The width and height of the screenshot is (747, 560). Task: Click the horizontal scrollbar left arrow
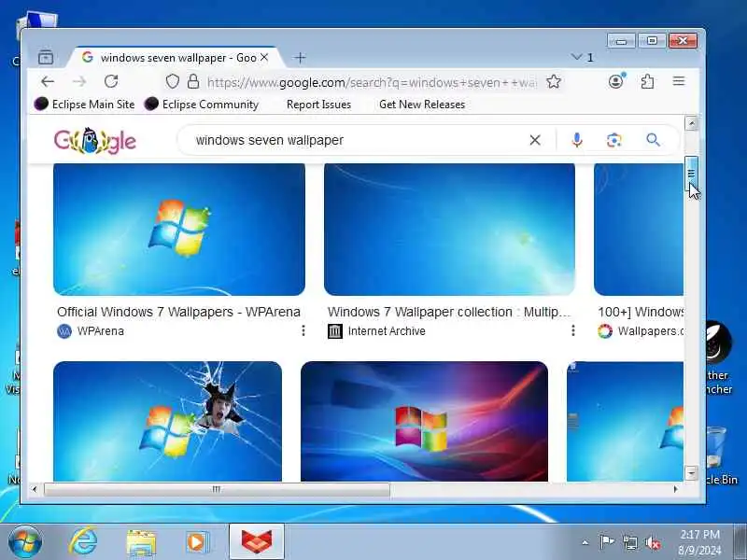(35, 489)
